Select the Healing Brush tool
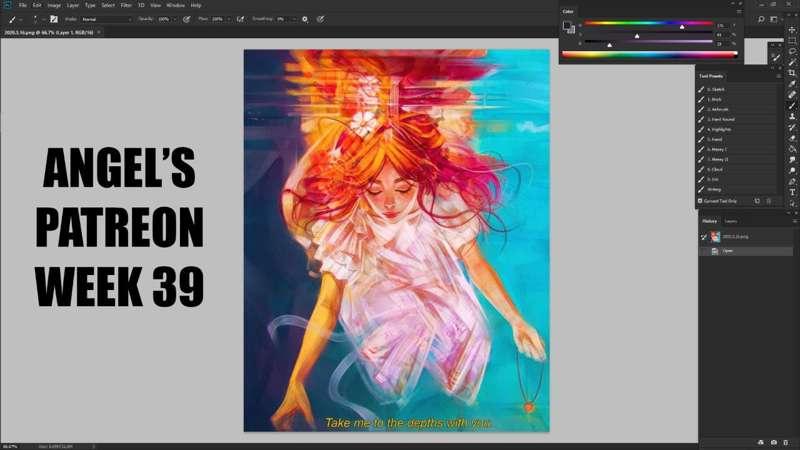800x450 pixels. (792, 94)
